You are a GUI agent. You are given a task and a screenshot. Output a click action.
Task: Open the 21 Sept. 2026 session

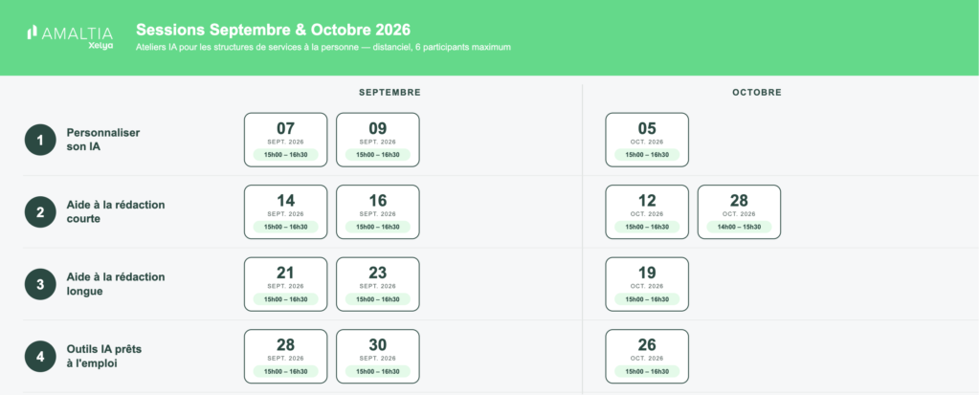coord(285,284)
